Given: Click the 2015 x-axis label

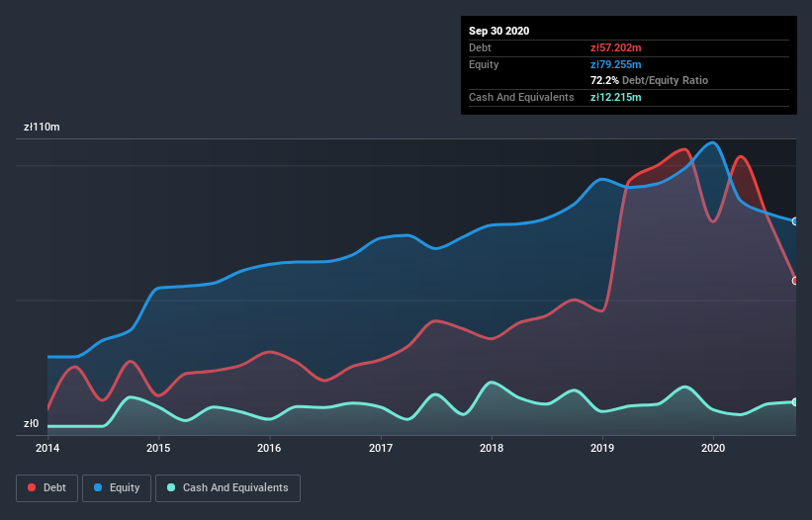Looking at the screenshot, I should click(x=158, y=448).
